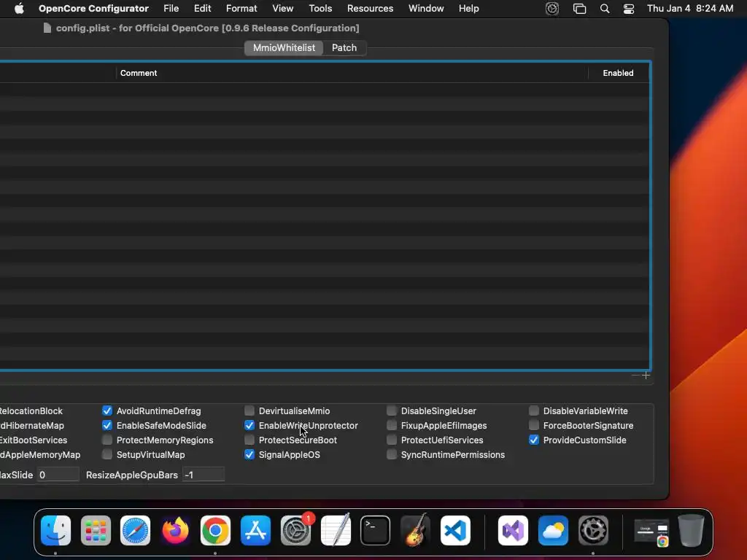Click the ProvideMaxSlide value field
This screenshot has height=560, width=747.
click(x=58, y=475)
